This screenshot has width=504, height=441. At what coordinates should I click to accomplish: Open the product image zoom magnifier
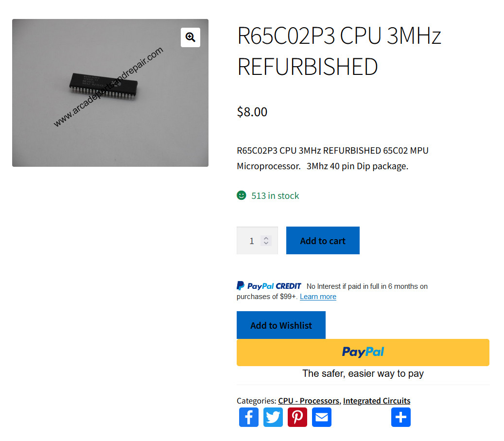pyautogui.click(x=191, y=37)
